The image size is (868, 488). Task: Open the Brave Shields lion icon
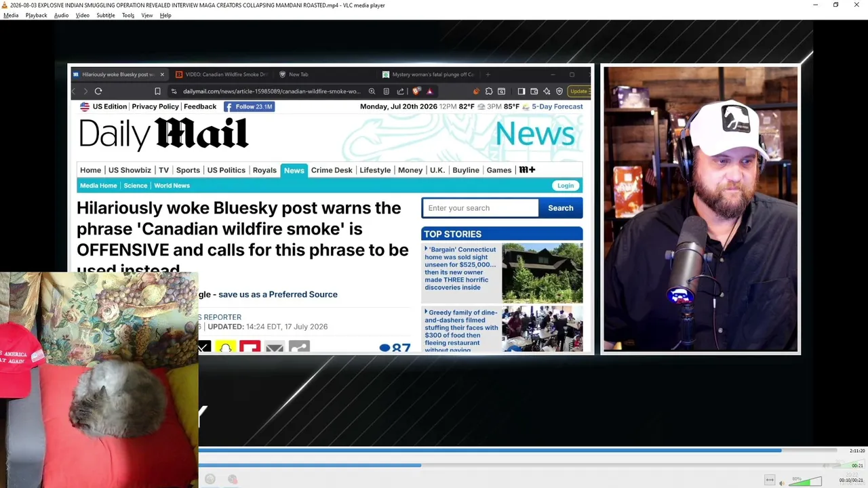[416, 91]
